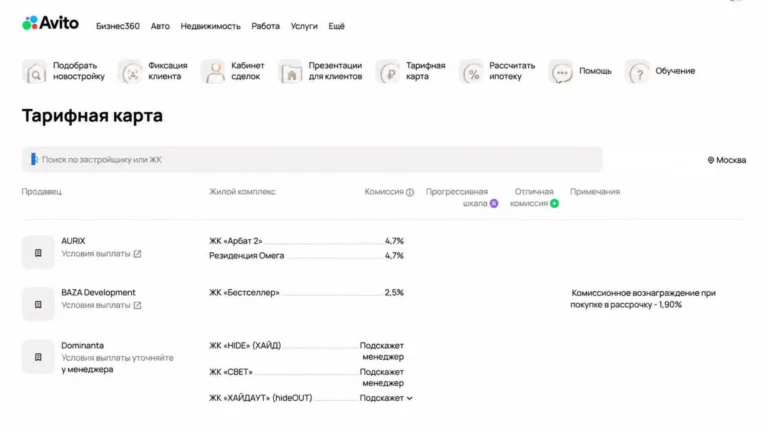This screenshot has width=768, height=432.
Task: Expand the ЖК «ХАЙДАУТ» Подскажет chevron
Action: tap(409, 398)
